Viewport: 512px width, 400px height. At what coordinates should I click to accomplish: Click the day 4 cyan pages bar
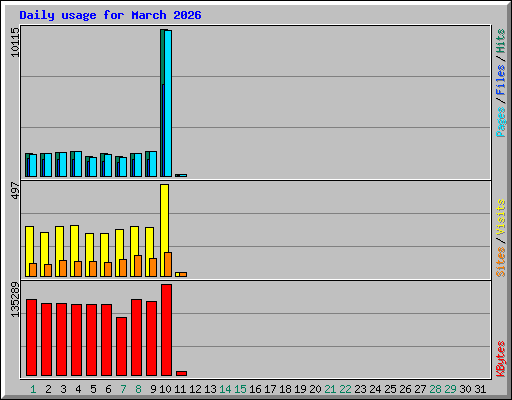78,164
